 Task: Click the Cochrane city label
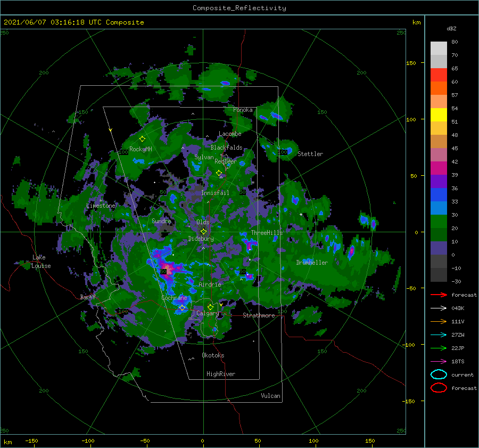point(174,298)
